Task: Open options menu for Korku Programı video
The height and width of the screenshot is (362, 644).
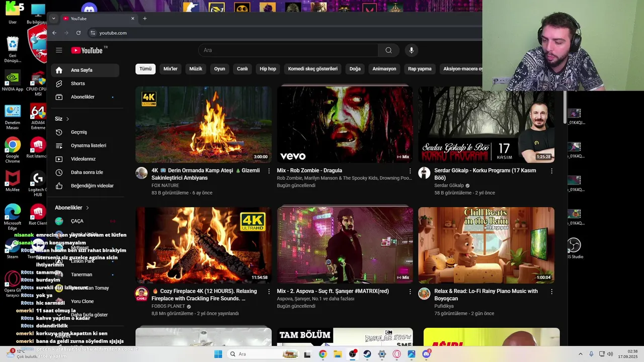Action: pyautogui.click(x=551, y=171)
